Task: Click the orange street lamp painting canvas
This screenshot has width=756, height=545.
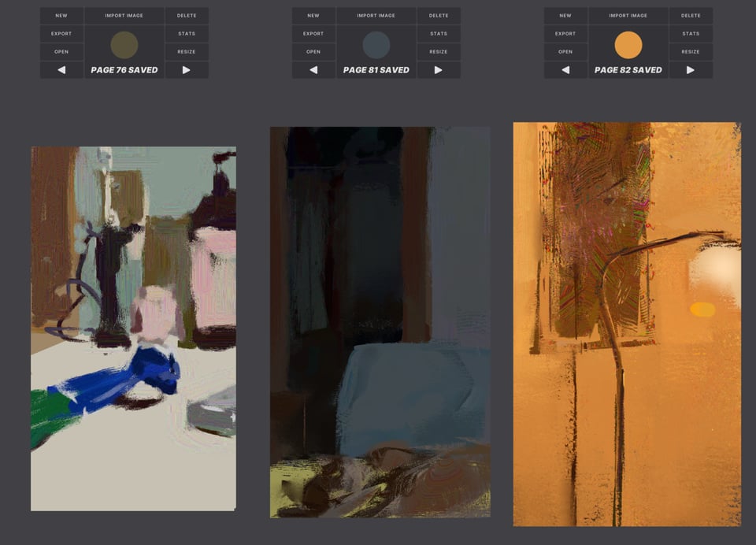Action: [627, 324]
